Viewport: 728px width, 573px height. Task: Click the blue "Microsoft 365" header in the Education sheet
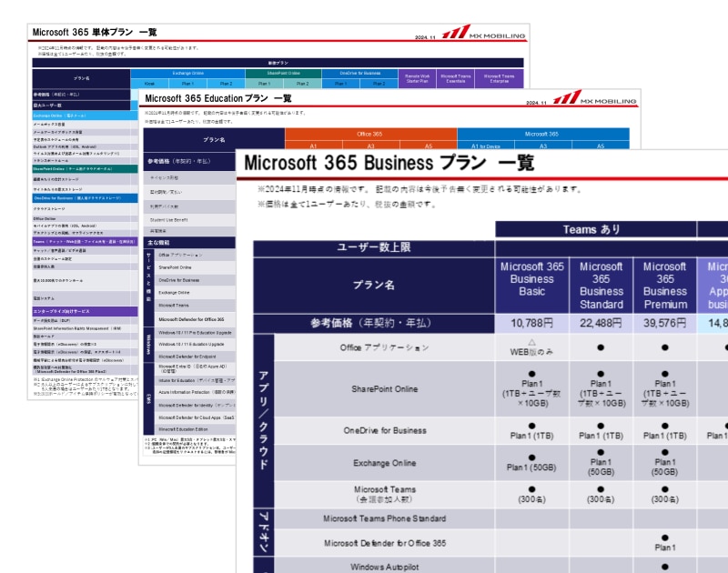click(x=542, y=134)
